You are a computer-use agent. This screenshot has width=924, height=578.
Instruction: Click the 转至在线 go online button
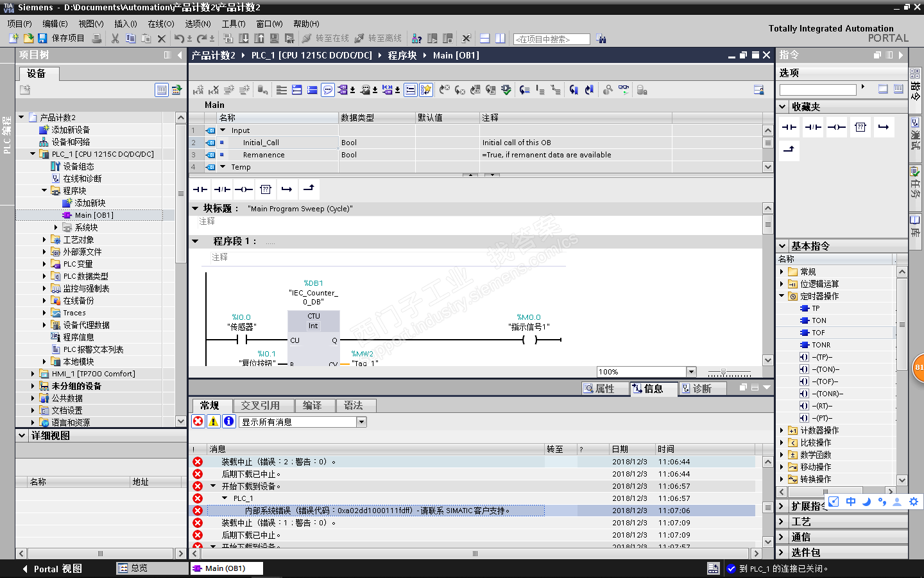(325, 39)
